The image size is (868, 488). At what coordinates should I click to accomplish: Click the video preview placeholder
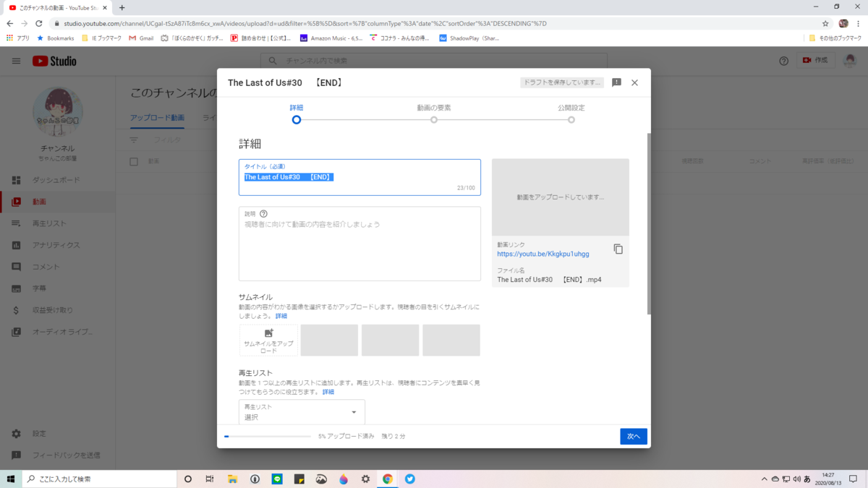561,197
